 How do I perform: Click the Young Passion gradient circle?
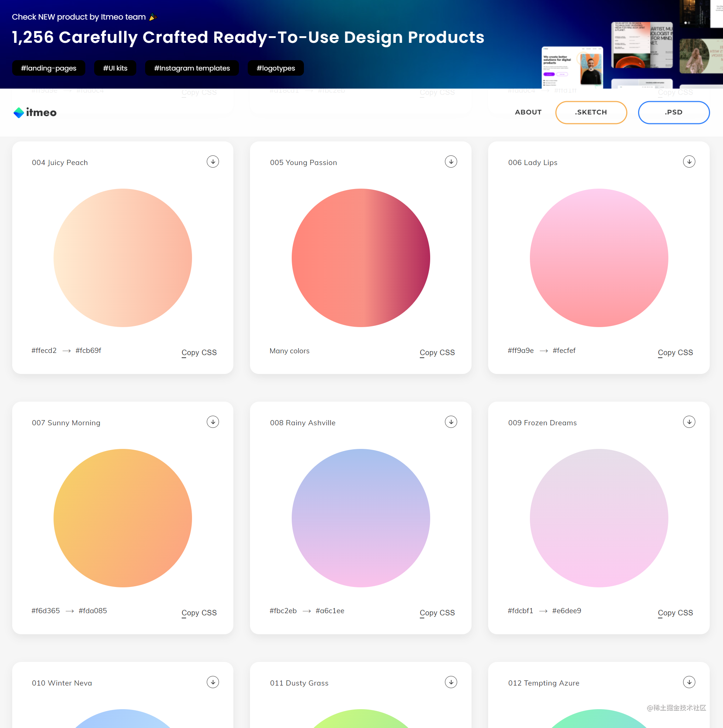click(x=361, y=258)
